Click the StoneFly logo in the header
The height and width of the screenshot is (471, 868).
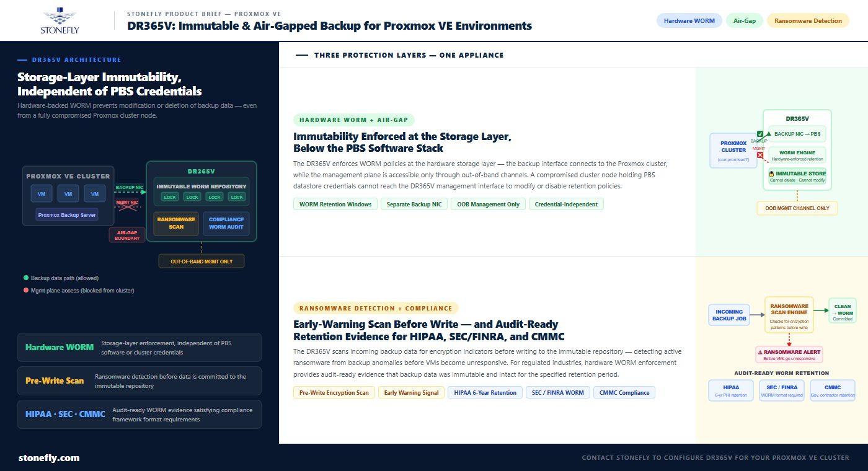point(60,20)
